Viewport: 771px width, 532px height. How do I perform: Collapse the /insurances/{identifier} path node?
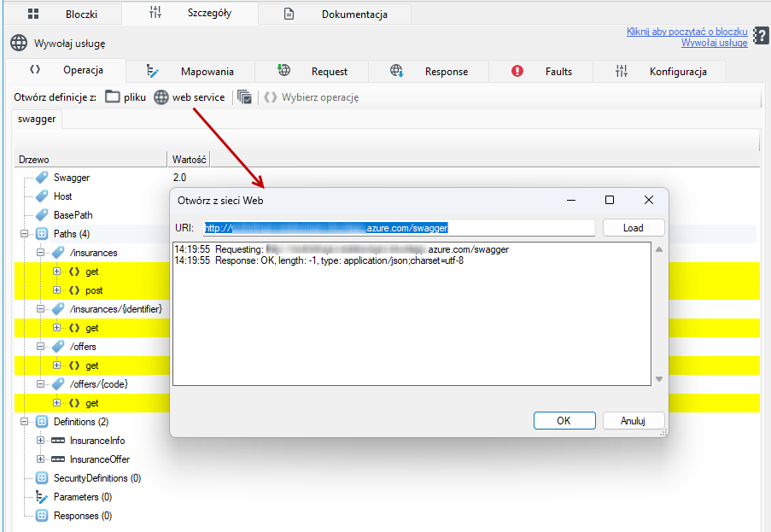coord(41,309)
